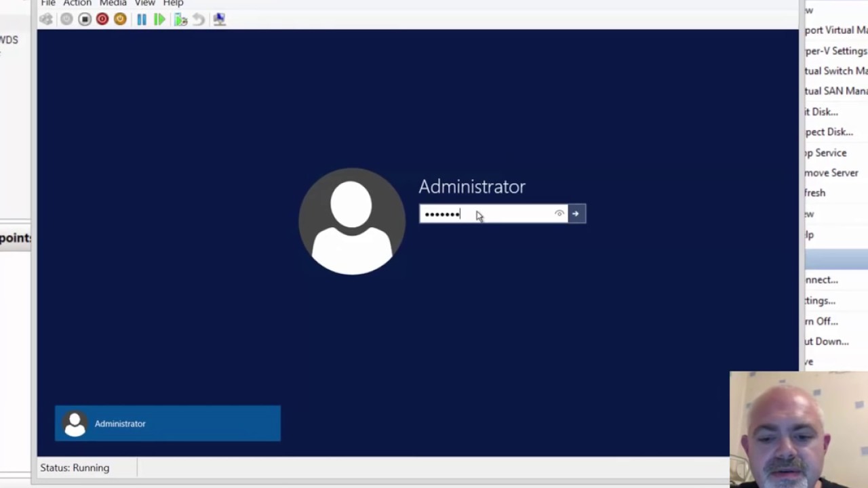Toggle the password reveal eye icon
The height and width of the screenshot is (488, 868).
point(559,214)
